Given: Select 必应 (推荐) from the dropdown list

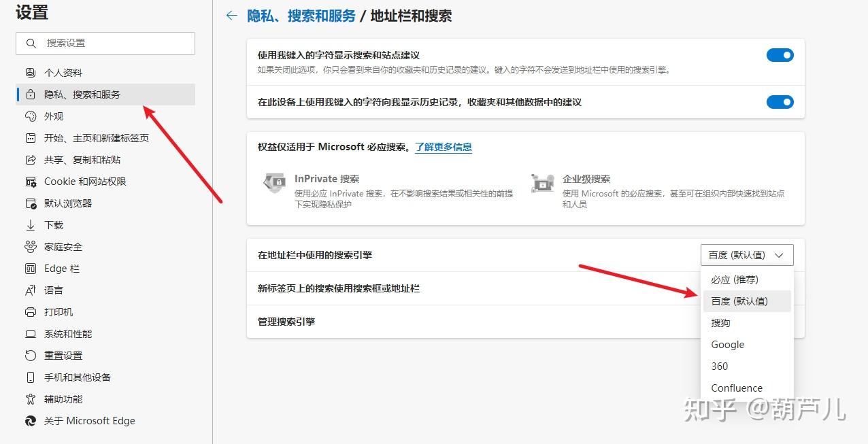Looking at the screenshot, I should click(x=747, y=279).
